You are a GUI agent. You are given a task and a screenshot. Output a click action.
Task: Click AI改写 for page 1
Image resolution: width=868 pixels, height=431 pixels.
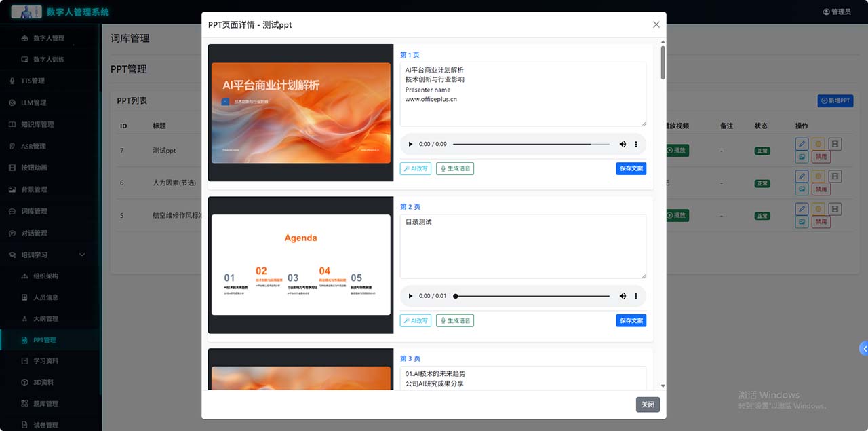pyautogui.click(x=416, y=169)
